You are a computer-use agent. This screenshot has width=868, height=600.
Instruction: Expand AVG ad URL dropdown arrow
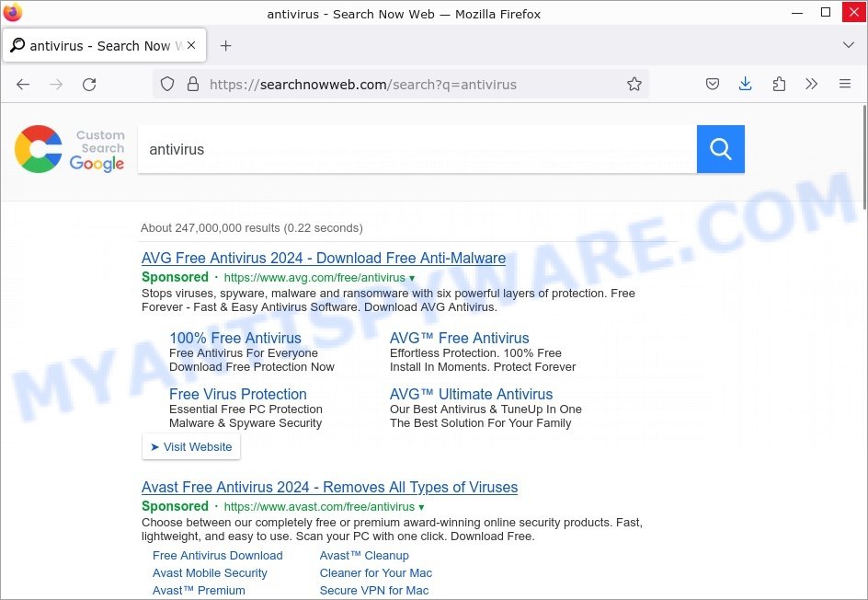point(412,278)
